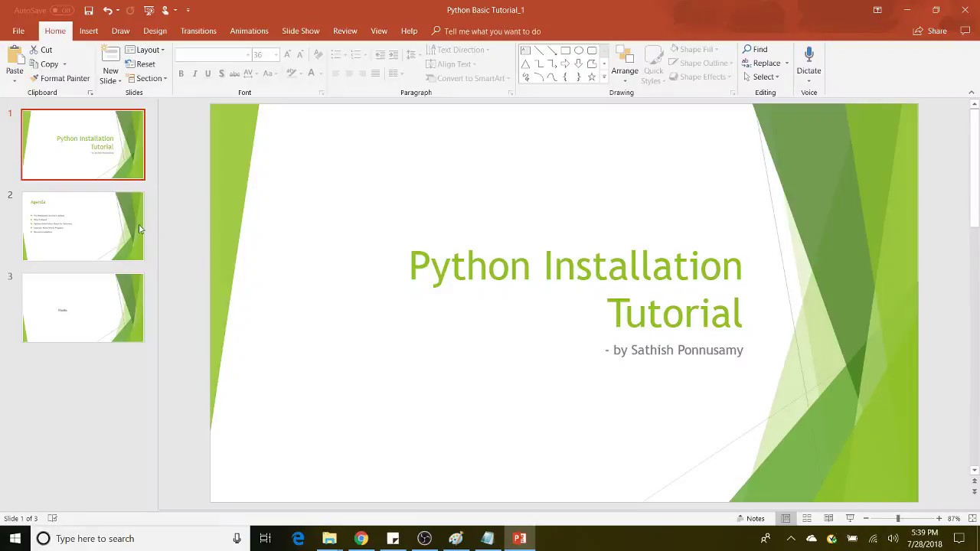The height and width of the screenshot is (551, 980).
Task: Select the oval shape in shapes gallery
Action: (579, 51)
